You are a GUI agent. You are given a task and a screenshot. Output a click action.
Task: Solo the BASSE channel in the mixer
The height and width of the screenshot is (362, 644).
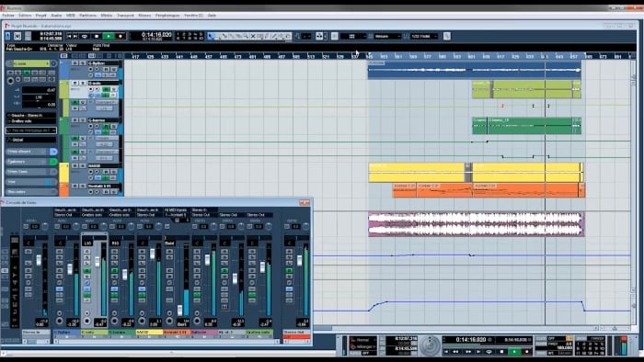tap(142, 257)
